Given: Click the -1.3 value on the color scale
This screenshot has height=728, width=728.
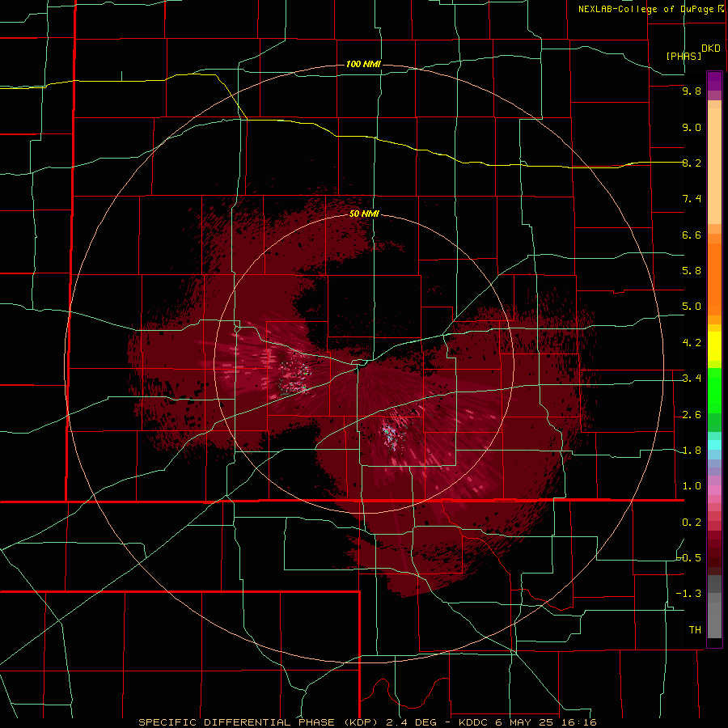Looking at the screenshot, I should [x=689, y=594].
